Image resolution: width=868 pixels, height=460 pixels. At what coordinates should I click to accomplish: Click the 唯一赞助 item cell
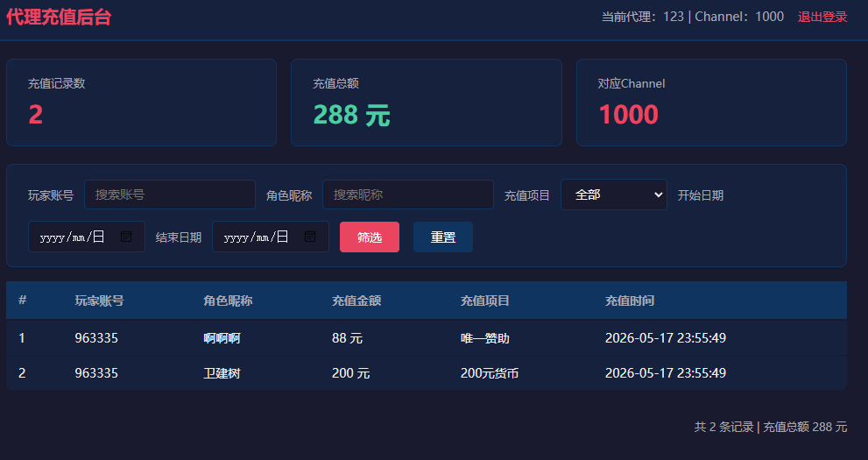coord(485,338)
